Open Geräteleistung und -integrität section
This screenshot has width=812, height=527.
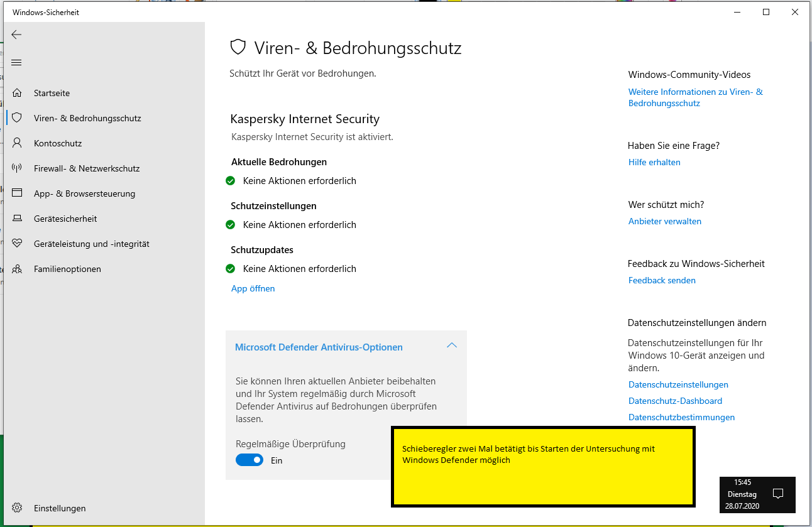click(x=92, y=244)
